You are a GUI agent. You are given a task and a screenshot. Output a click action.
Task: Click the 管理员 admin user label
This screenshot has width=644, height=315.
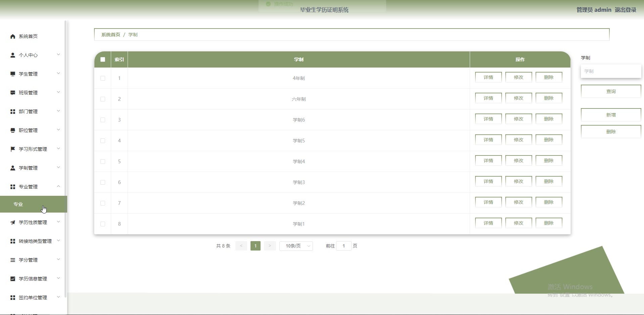pos(594,10)
